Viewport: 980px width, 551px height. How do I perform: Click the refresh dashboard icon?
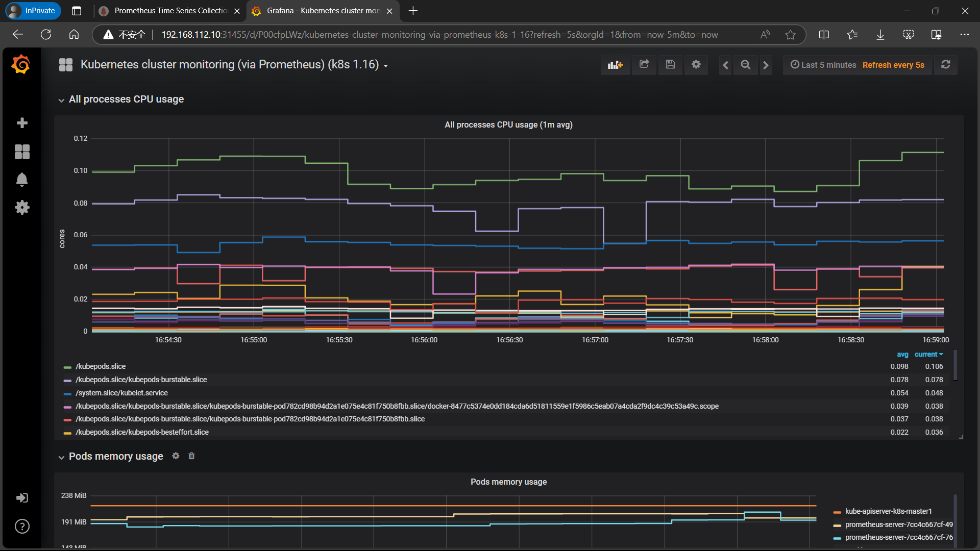[x=945, y=65]
